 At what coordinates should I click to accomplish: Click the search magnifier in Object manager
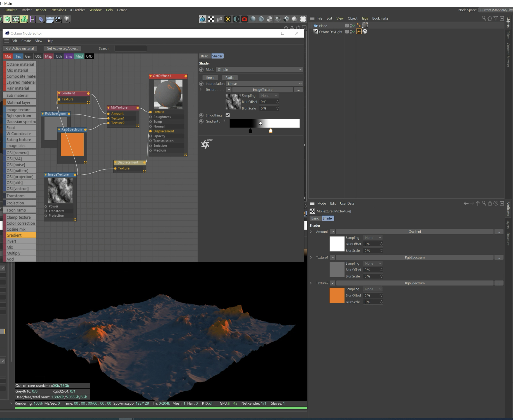(484, 18)
